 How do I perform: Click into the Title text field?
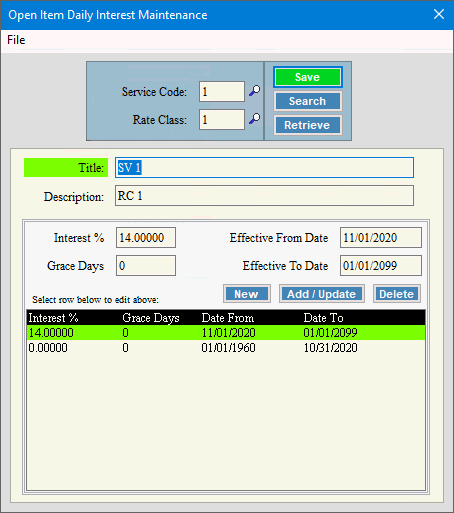264,168
